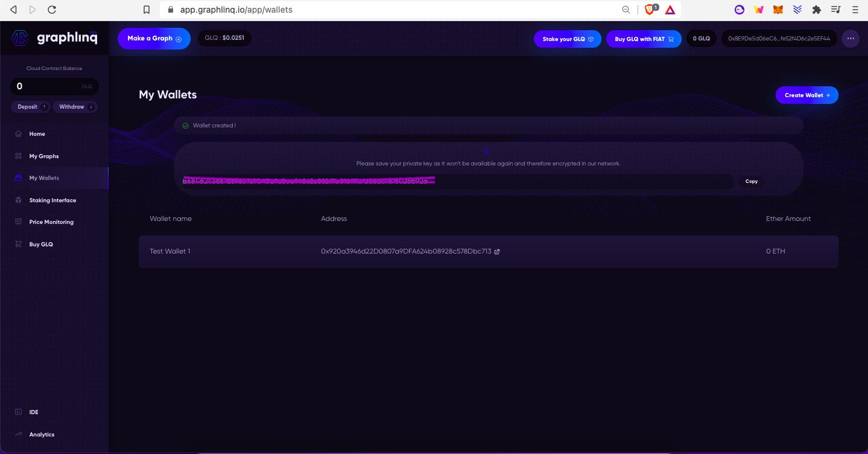
Task: Open external link icon beside wallet address
Action: pos(497,252)
